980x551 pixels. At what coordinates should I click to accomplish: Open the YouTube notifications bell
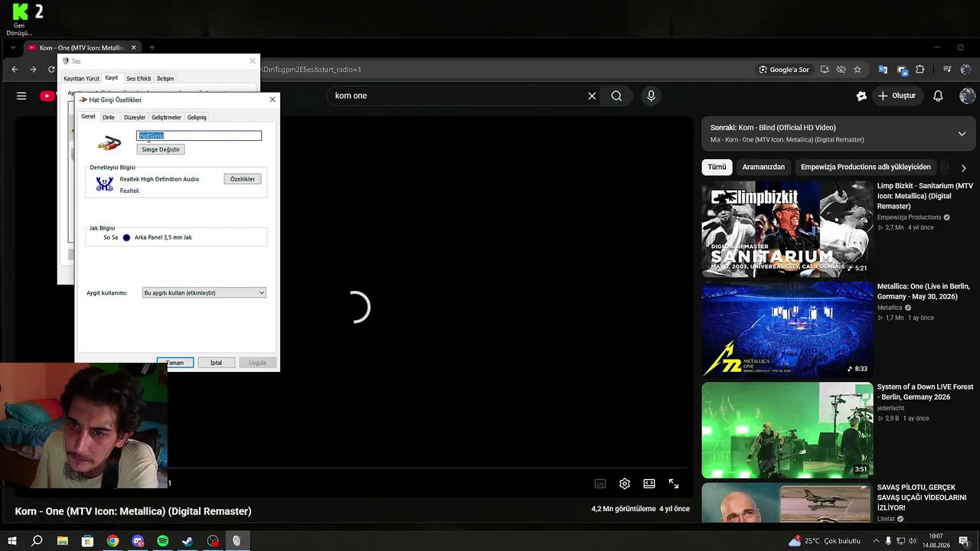coord(938,96)
